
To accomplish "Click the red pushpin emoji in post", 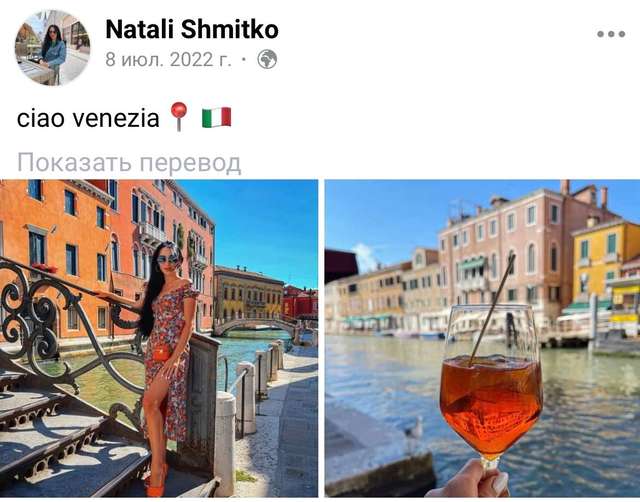I will coord(178,117).
